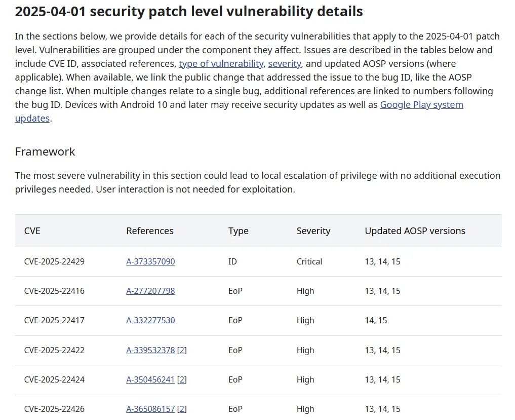The image size is (515, 420).
Task: Click the Framework section heading
Action: (x=45, y=152)
